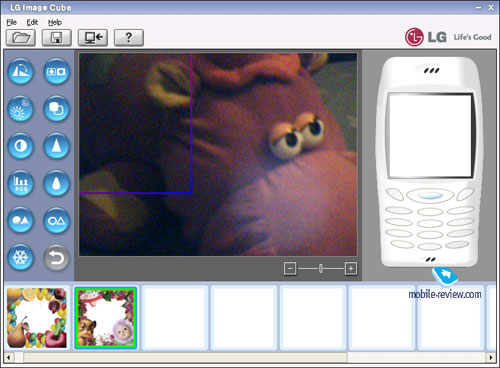Select the outlined circle-triangle shapes tool

(56, 220)
